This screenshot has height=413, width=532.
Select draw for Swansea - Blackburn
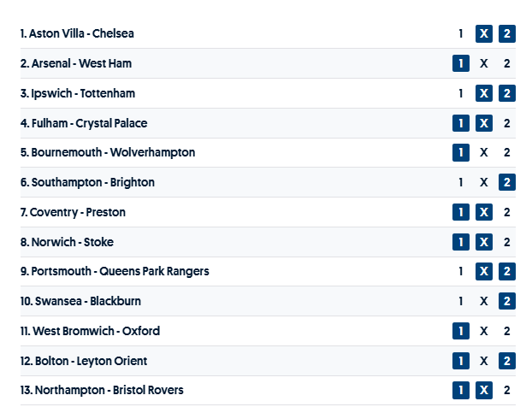pyautogui.click(x=484, y=301)
